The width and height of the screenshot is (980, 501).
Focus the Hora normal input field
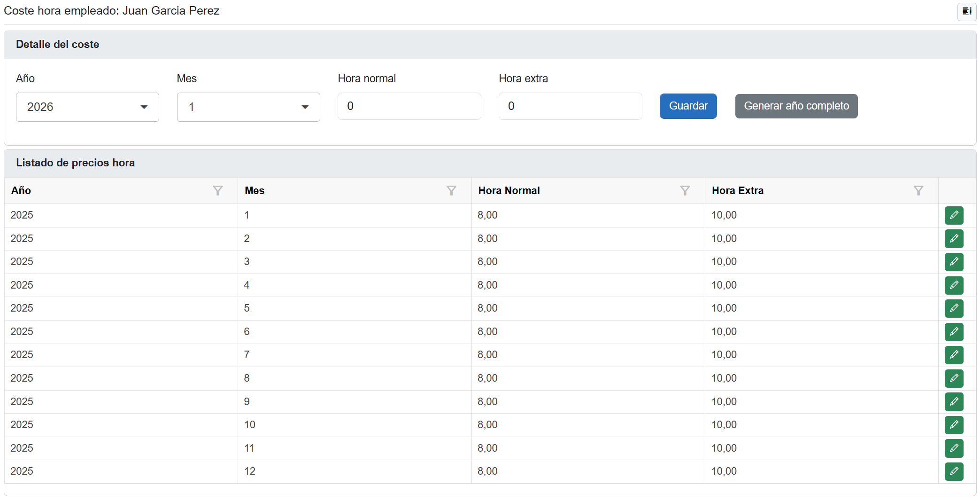click(409, 106)
